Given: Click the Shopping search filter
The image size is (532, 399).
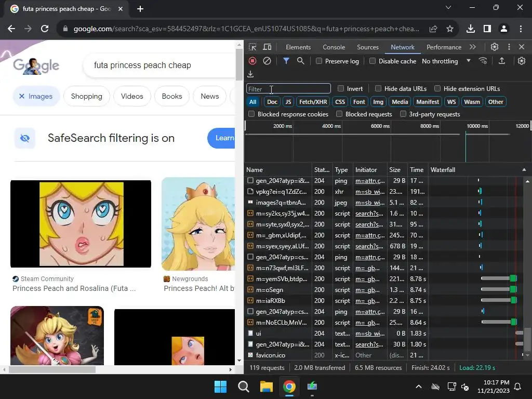Looking at the screenshot, I should [x=87, y=96].
